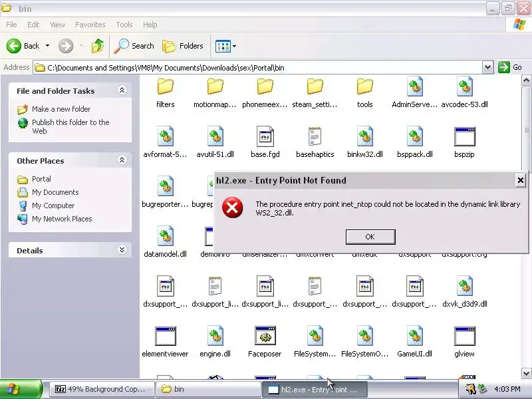Screen dimensions: 532x399
Task: Click the scrollbar down arrow
Action: tap(526, 373)
